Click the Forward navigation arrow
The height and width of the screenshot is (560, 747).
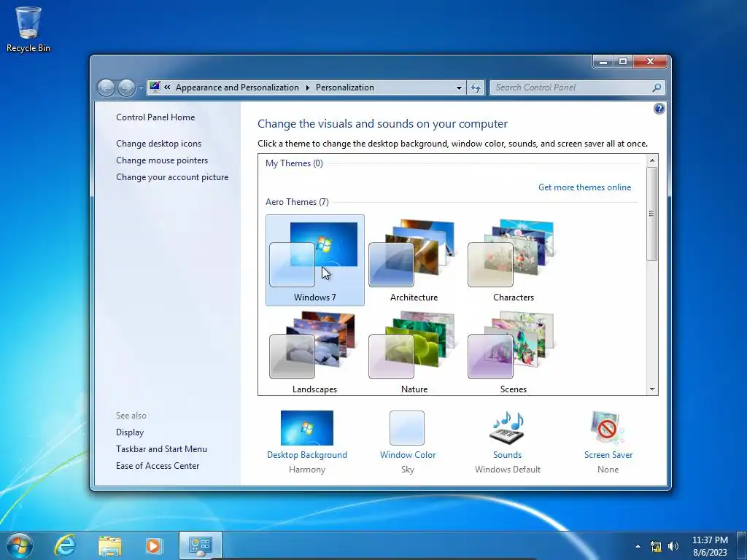pyautogui.click(x=126, y=87)
